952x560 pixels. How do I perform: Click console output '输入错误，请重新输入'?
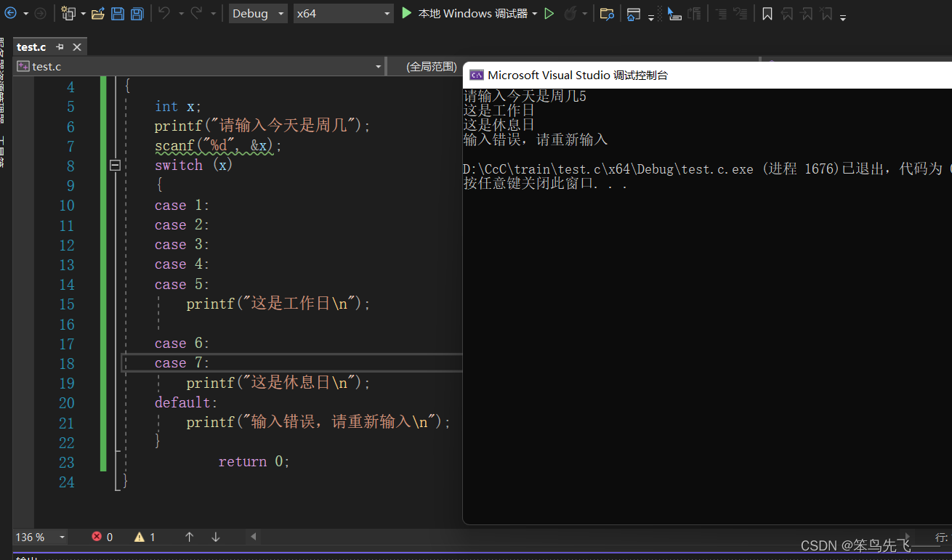click(536, 139)
